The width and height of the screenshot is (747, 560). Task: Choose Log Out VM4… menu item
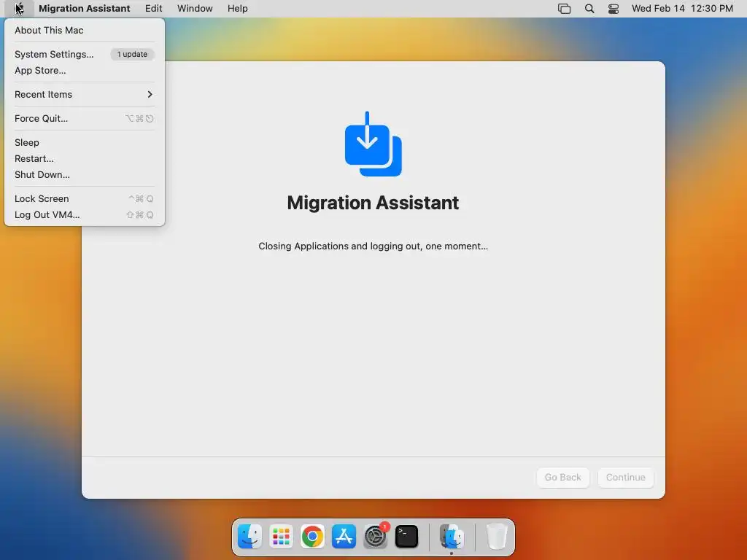85,215
